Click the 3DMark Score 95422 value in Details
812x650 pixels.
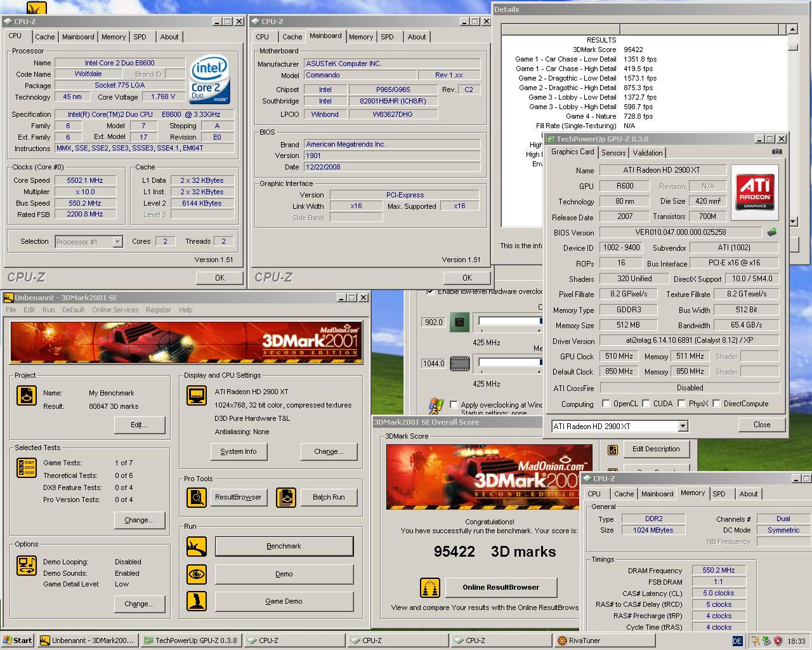pyautogui.click(x=633, y=50)
